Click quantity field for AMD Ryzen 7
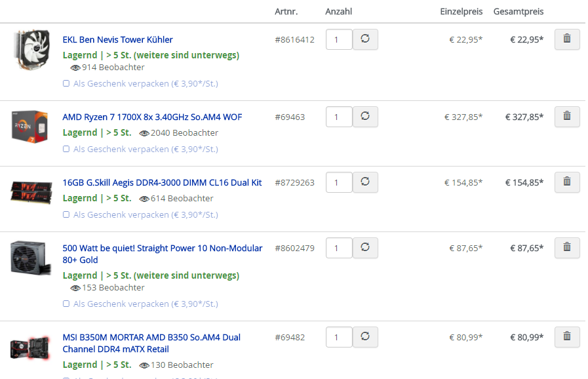The height and width of the screenshot is (379, 588). (339, 116)
